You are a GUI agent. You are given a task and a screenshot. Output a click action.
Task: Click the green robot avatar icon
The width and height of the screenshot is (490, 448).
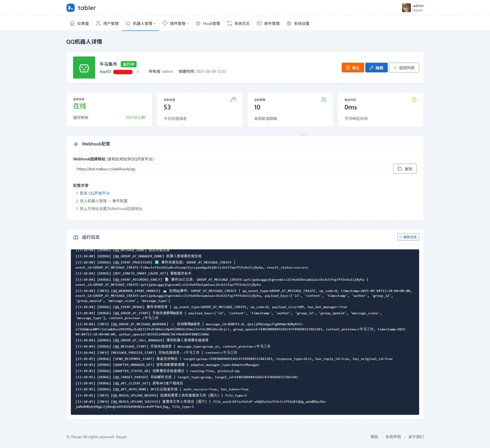pos(84,68)
